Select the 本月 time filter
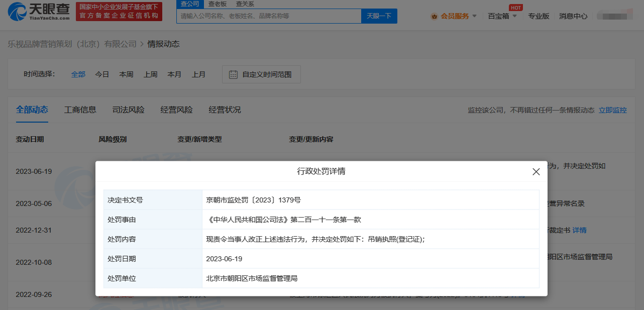Image resolution: width=644 pixels, height=310 pixels. pyautogui.click(x=175, y=74)
